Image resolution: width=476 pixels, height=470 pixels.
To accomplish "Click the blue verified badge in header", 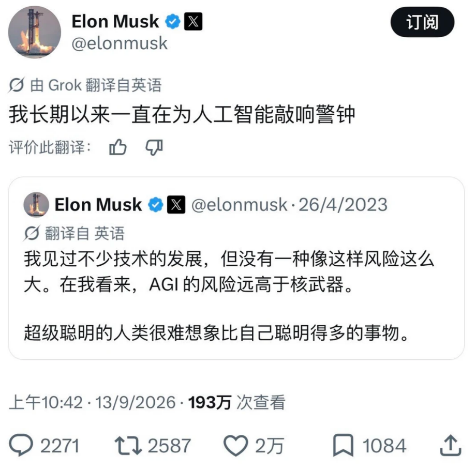I will [x=172, y=22].
